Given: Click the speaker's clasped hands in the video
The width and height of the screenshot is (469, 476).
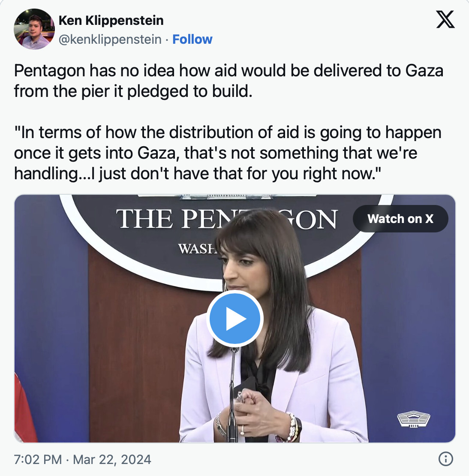Looking at the screenshot, I should click(253, 407).
